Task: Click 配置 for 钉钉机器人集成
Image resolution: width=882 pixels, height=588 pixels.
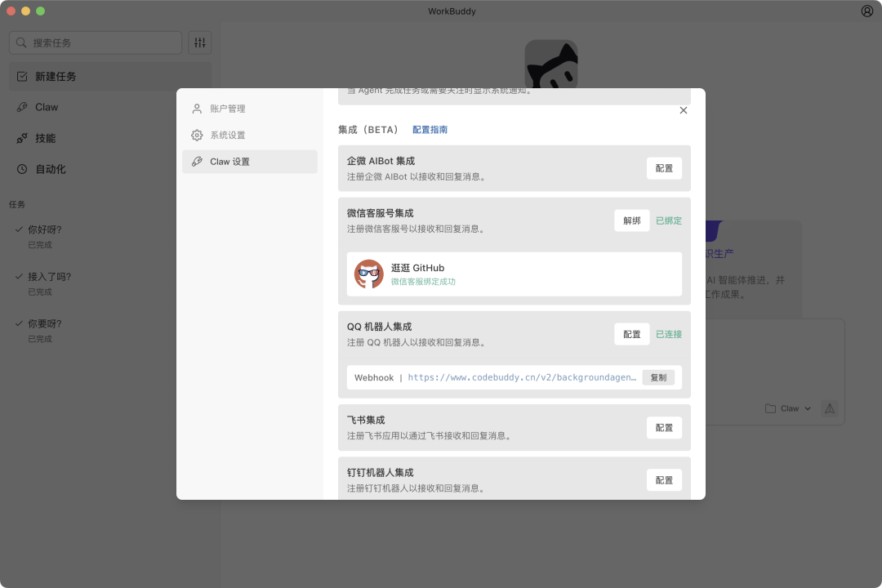Action: (x=664, y=479)
